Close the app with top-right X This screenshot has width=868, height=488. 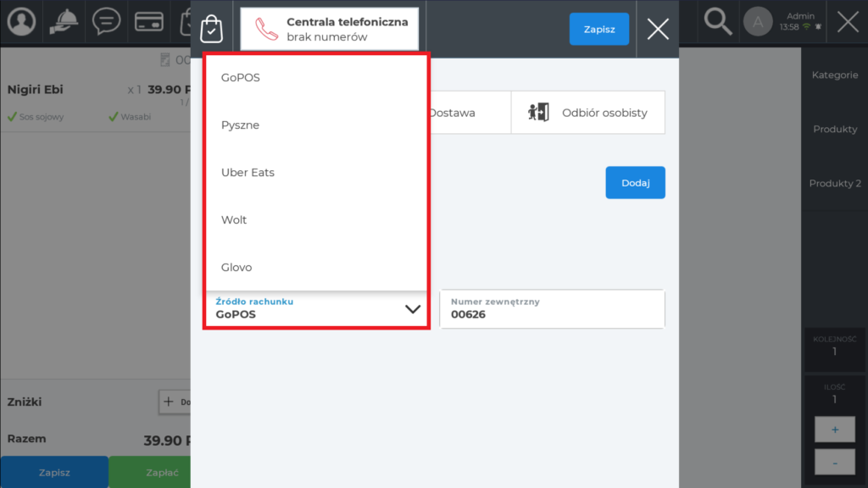[x=848, y=22]
